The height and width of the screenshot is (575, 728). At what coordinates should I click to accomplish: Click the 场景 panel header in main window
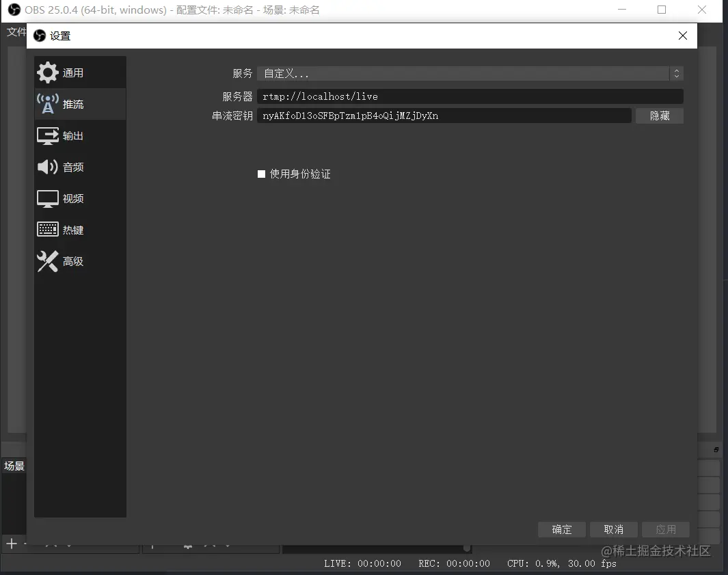coord(14,466)
